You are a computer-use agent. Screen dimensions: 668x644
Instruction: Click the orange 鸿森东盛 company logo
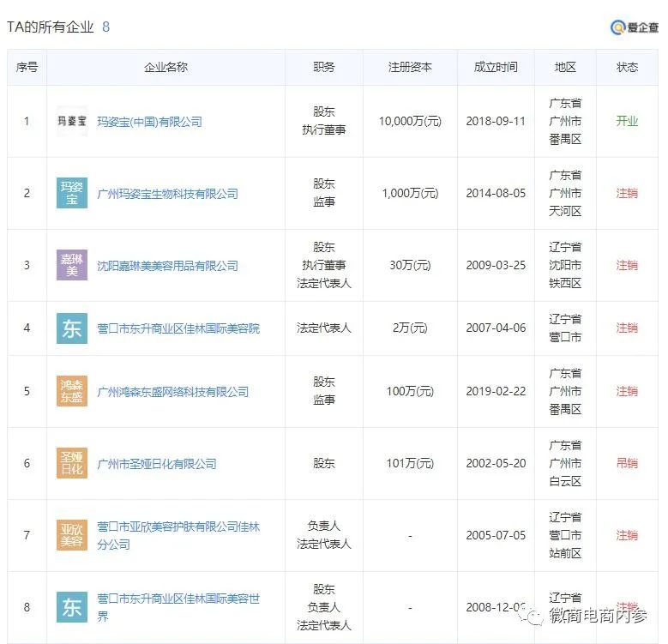[72, 391]
